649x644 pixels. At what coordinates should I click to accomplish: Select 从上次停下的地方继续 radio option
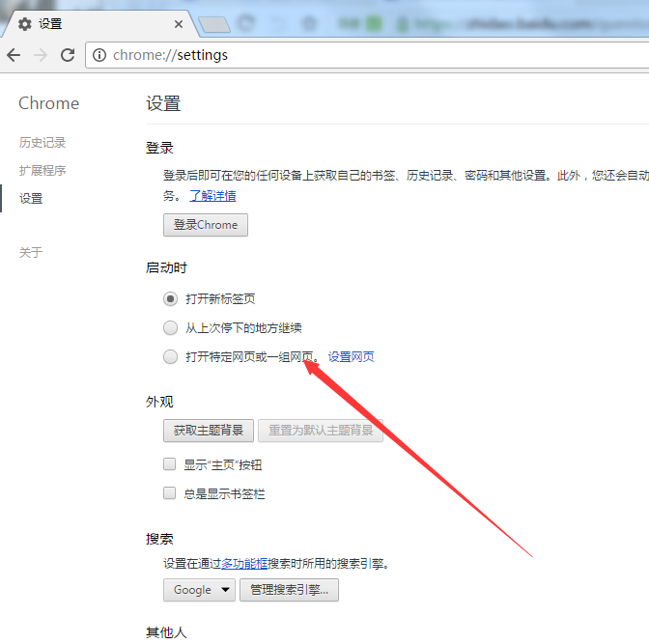[170, 328]
